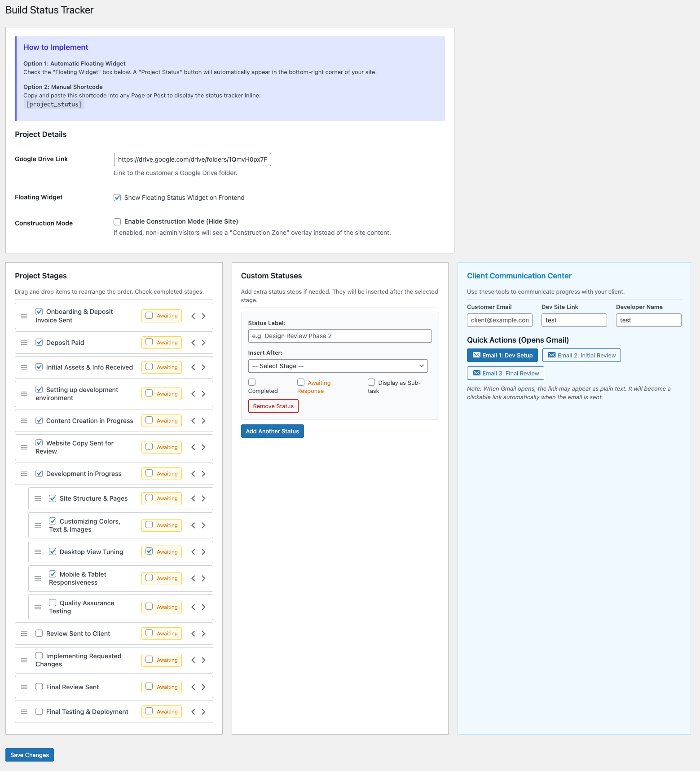Viewport: 700px width, 771px height.
Task: Click left arrow on Development in Progress row
Action: coord(193,474)
